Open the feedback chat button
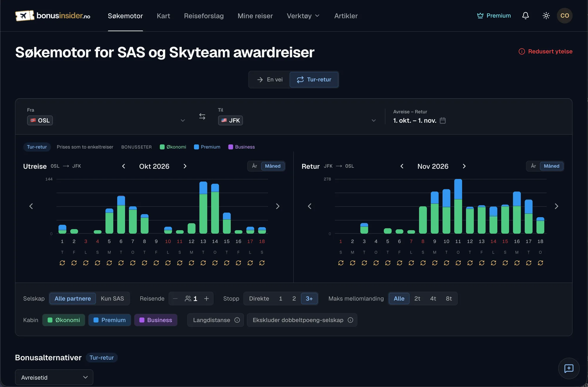588x387 pixels. coord(569,368)
